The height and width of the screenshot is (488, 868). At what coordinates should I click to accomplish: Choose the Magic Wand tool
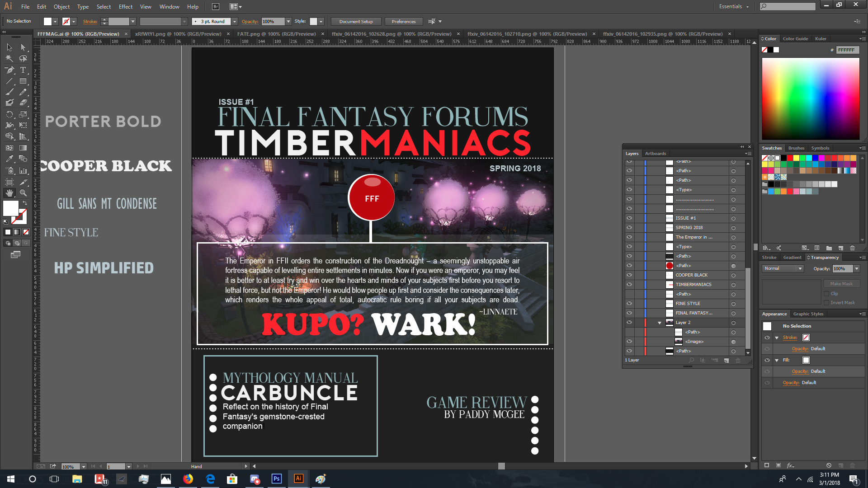tap(9, 58)
